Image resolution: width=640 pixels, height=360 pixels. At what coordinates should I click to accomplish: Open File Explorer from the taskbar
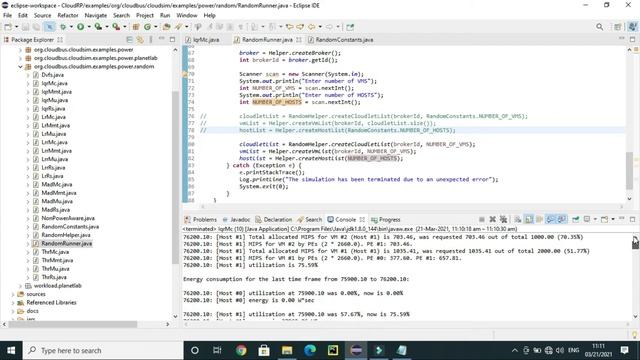pyautogui.click(x=287, y=351)
